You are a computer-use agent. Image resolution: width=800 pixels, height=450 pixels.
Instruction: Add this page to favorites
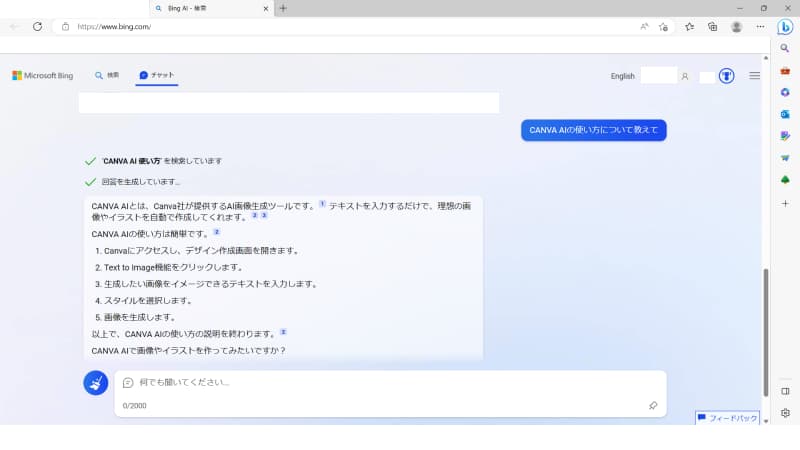point(663,27)
